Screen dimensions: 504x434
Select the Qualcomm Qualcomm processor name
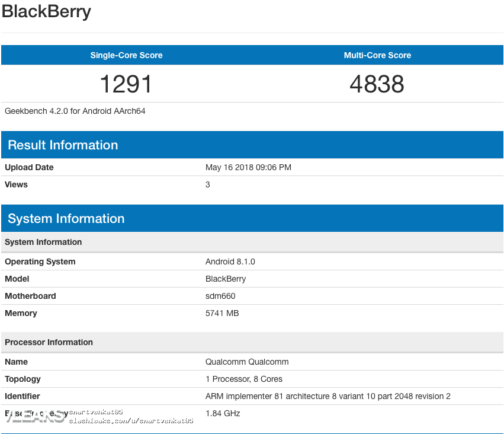(247, 362)
